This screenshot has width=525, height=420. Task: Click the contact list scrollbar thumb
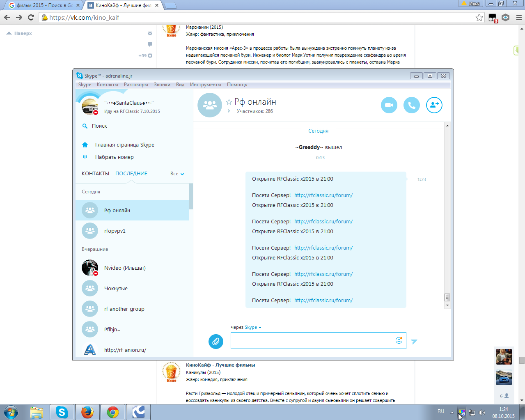pyautogui.click(x=191, y=196)
